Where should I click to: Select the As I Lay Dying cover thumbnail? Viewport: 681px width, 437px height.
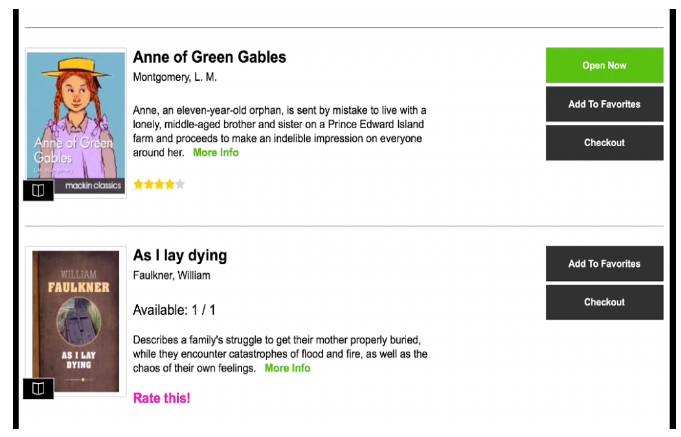[x=76, y=321]
